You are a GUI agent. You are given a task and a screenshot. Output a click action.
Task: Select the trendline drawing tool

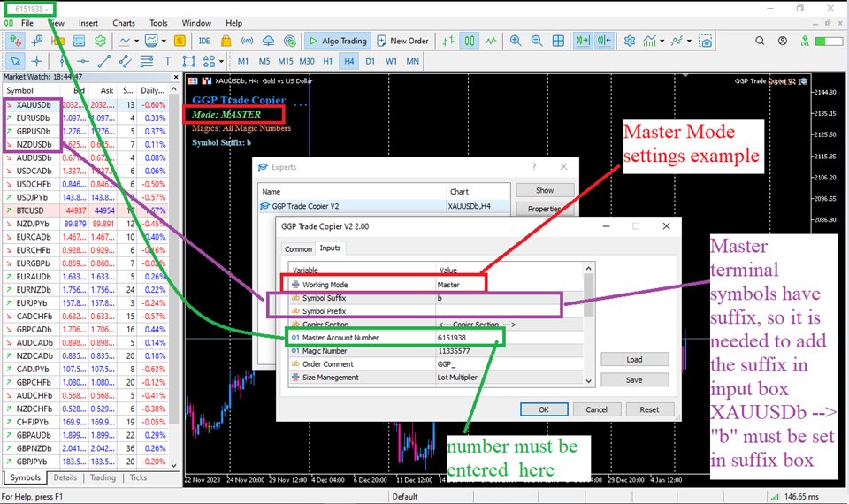(x=104, y=61)
